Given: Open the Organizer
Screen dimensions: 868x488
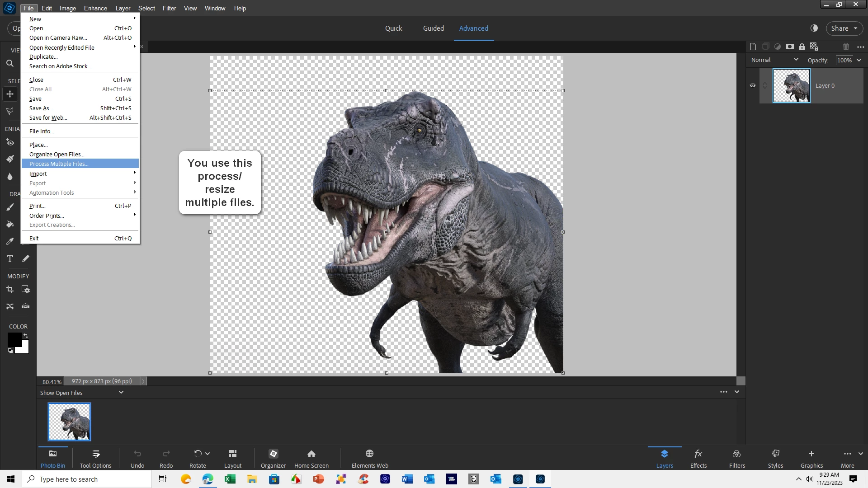Looking at the screenshot, I should (273, 458).
